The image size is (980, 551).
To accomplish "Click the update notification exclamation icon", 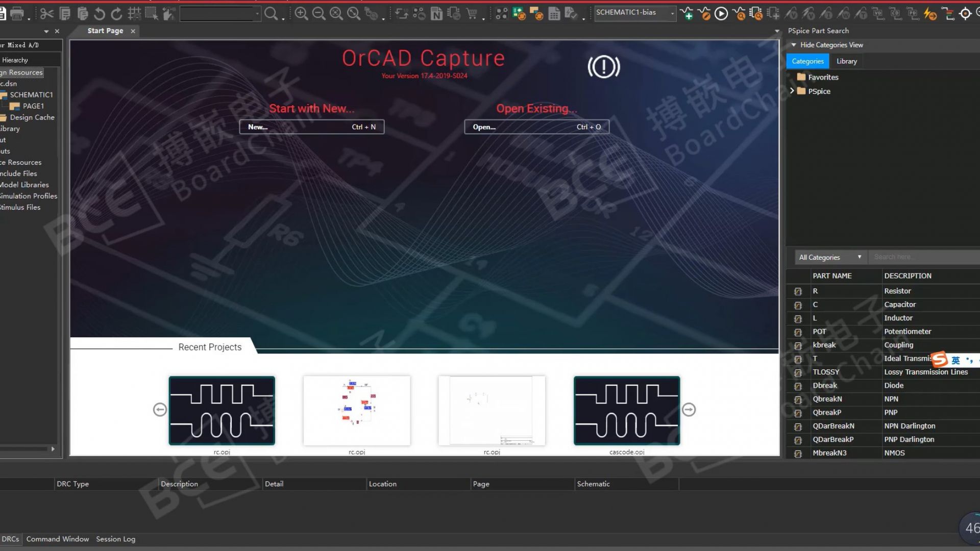I will 604,67.
